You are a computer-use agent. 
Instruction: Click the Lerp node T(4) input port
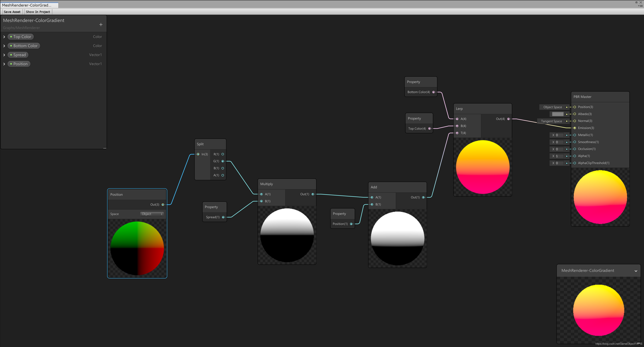457,133
